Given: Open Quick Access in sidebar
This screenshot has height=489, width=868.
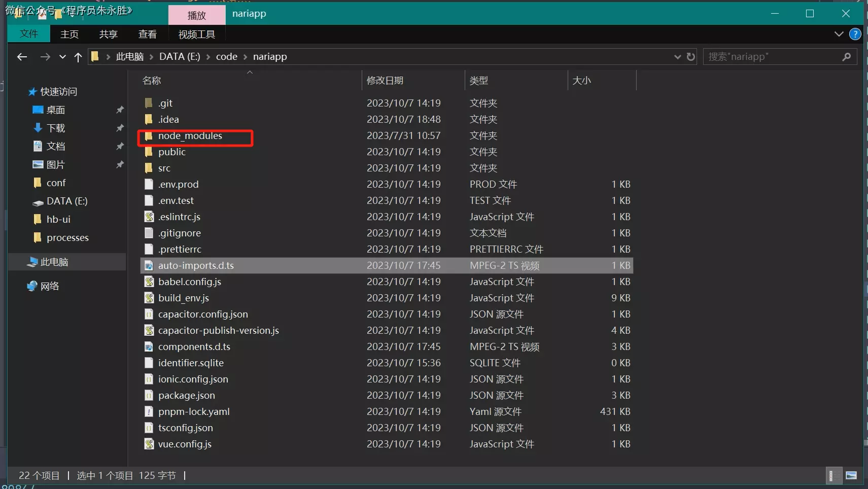Looking at the screenshot, I should click(x=58, y=92).
